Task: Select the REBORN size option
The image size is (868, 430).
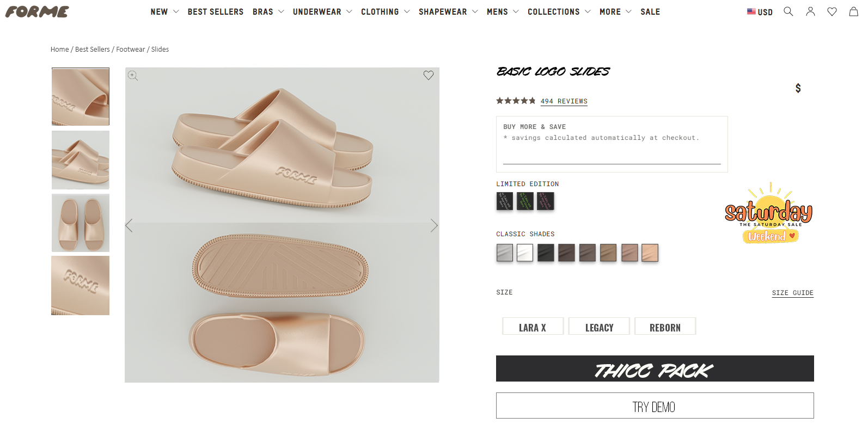Action: tap(665, 327)
